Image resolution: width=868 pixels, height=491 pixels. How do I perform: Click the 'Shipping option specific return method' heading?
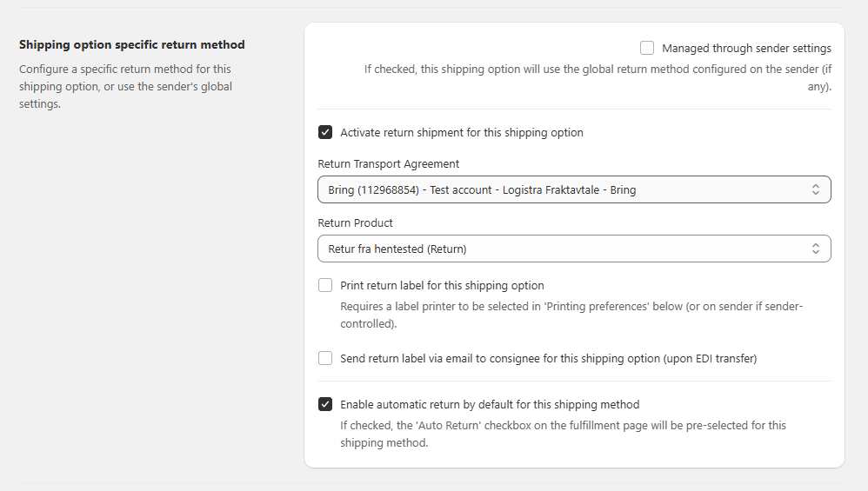[x=132, y=44]
